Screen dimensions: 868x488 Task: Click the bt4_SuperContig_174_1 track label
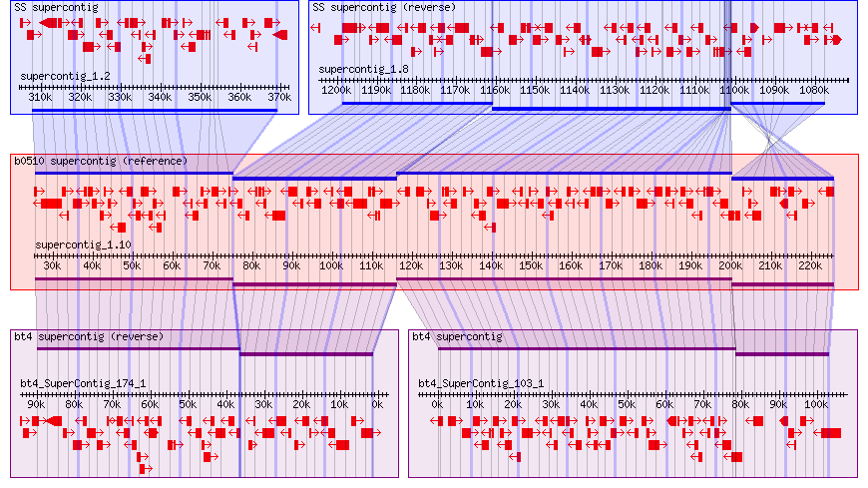83,383
